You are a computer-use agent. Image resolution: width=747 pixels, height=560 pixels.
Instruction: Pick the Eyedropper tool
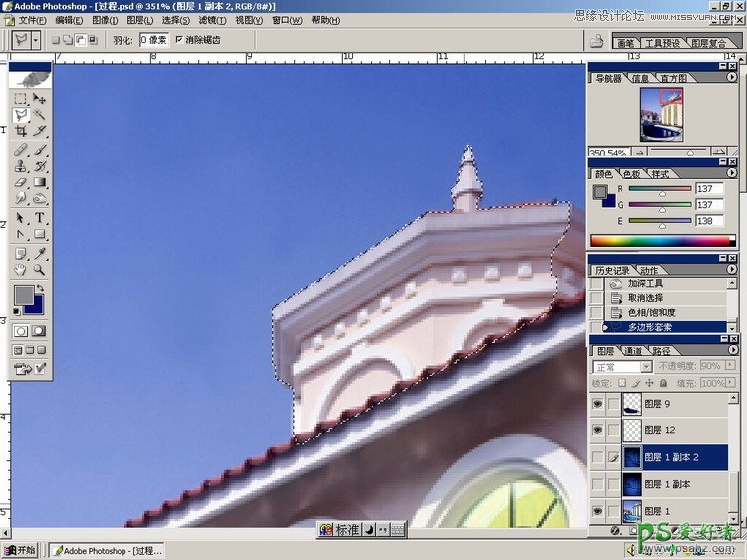pyautogui.click(x=40, y=253)
